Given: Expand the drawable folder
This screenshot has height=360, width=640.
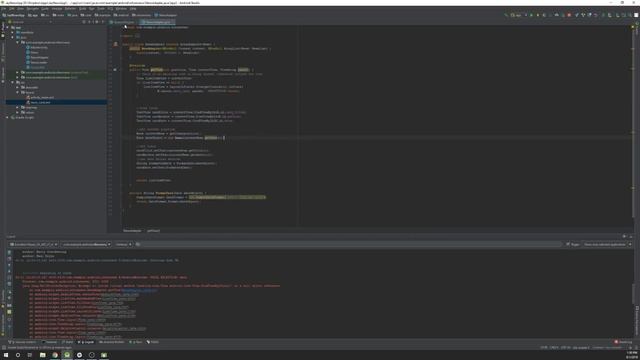Looking at the screenshot, I should (x=18, y=87).
